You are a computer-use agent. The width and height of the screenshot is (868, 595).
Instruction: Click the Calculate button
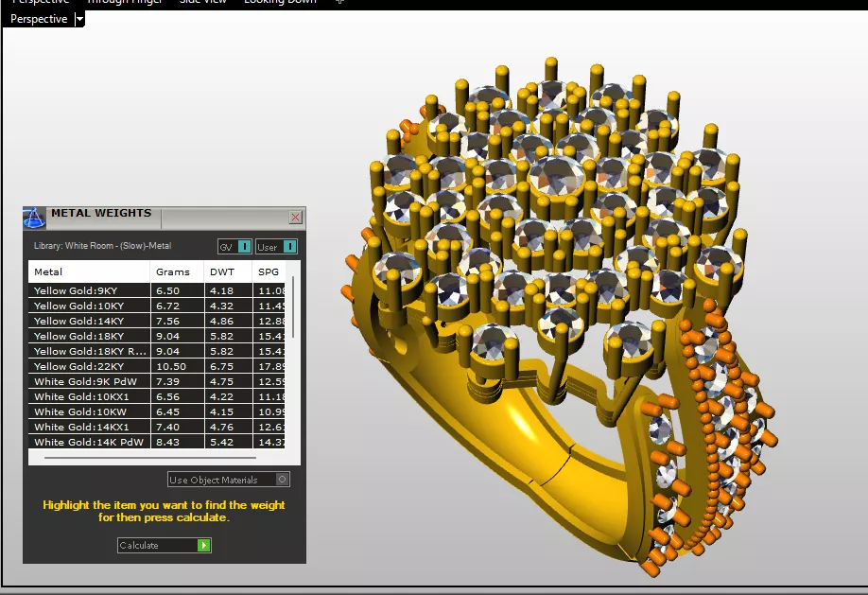pos(164,545)
